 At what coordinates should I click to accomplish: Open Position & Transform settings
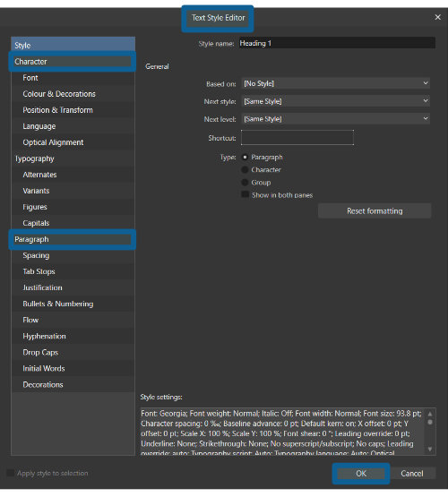pyautogui.click(x=73, y=110)
